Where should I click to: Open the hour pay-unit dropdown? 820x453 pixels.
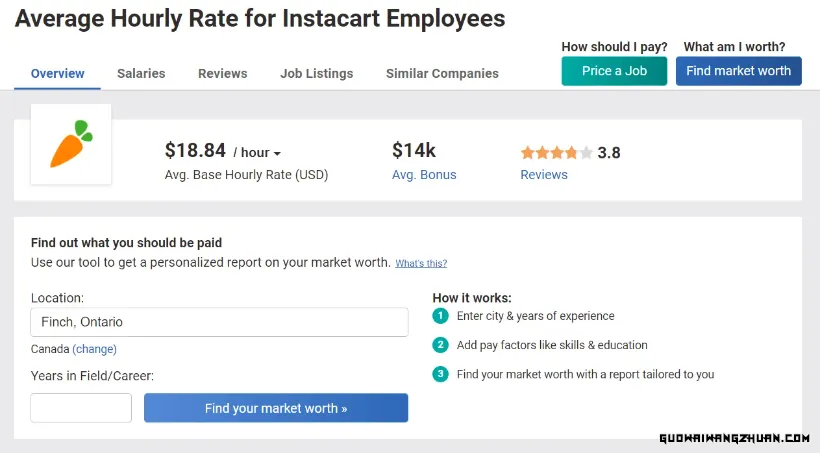coord(257,153)
